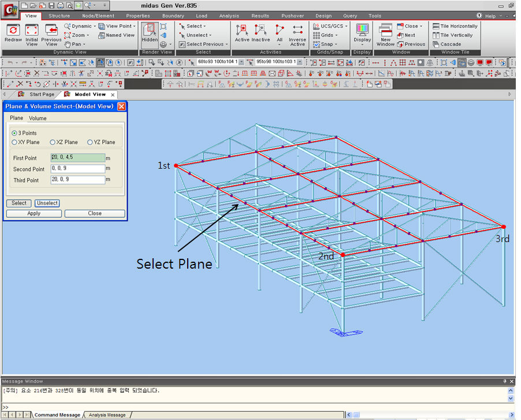This screenshot has width=521, height=420.
Task: Open the Results ribbon tab
Action: click(260, 16)
